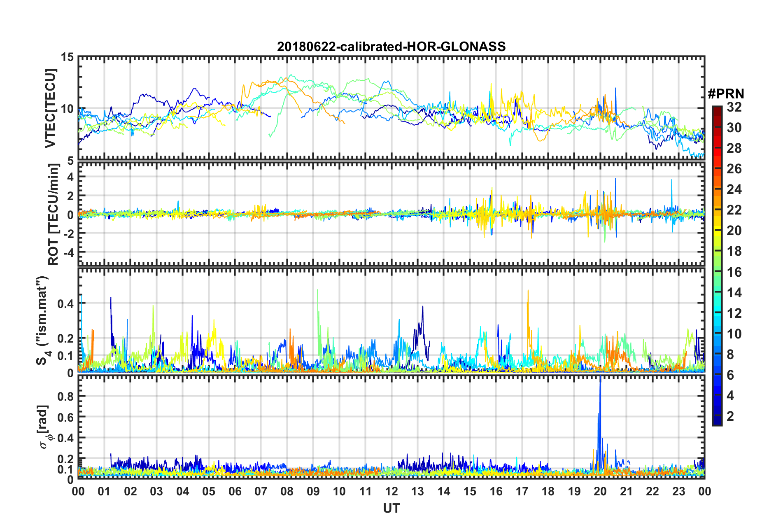Image resolution: width=783 pixels, height=532 pixels.
Task: Click the 4 tick label on the ROT axis
Action: click(70, 177)
